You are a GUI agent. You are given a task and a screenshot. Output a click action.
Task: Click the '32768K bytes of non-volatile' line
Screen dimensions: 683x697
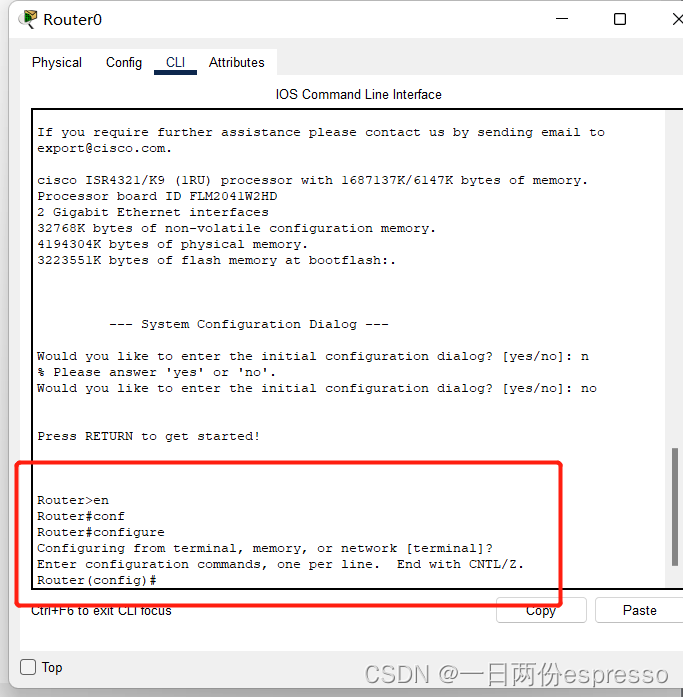click(x=236, y=228)
